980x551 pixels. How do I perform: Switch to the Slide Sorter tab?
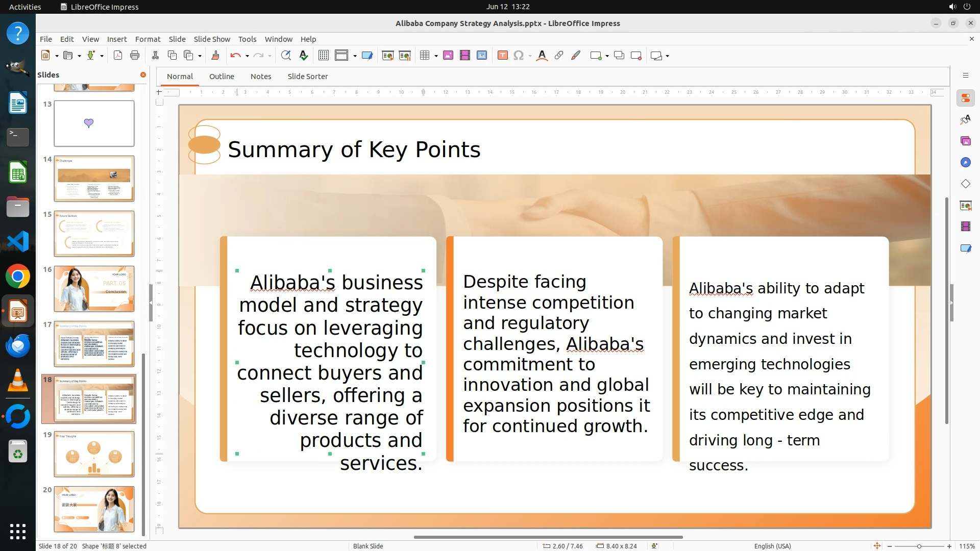point(307,77)
